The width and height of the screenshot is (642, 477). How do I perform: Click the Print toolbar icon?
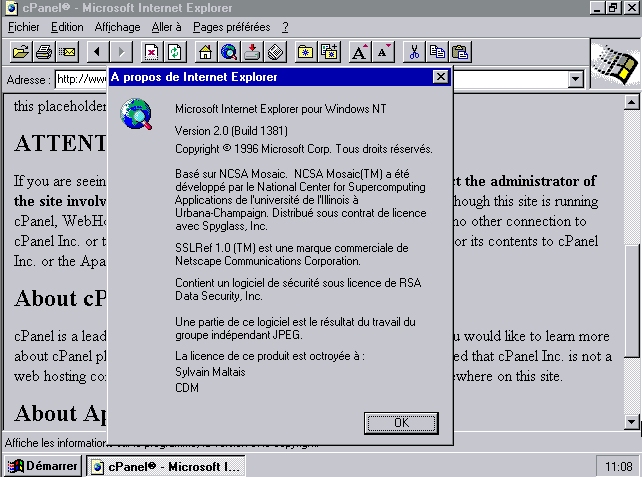pyautogui.click(x=43, y=51)
